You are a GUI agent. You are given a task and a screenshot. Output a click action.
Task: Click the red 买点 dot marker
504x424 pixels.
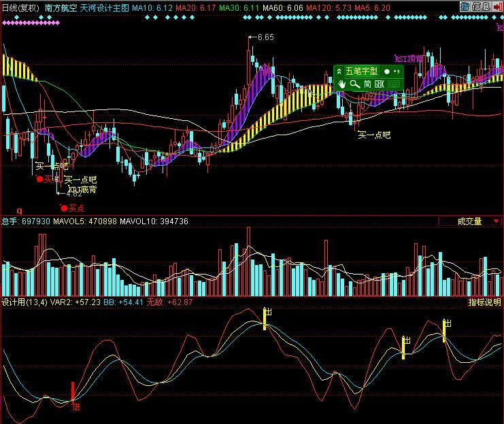(x=64, y=208)
